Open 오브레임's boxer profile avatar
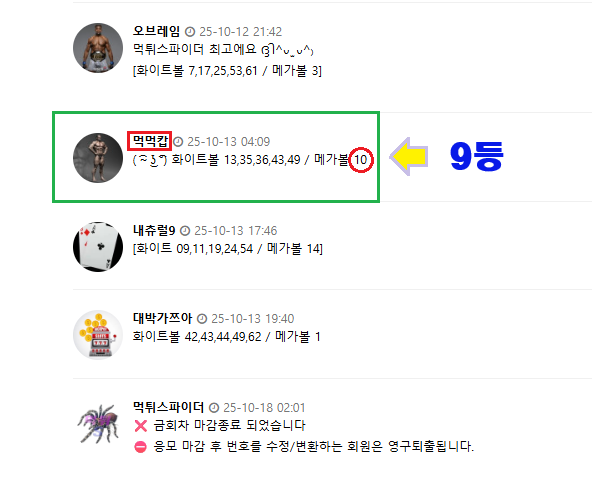The width and height of the screenshot is (592, 485). coord(98,48)
